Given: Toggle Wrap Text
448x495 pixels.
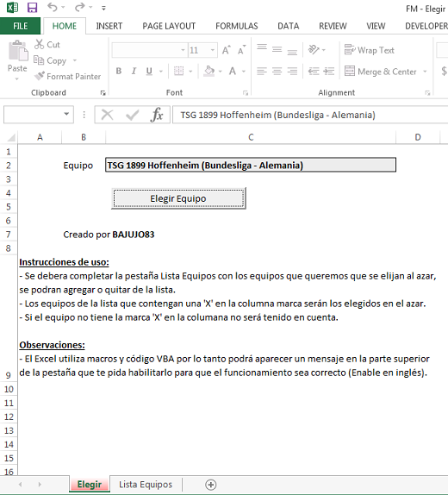Looking at the screenshot, I should [x=370, y=50].
